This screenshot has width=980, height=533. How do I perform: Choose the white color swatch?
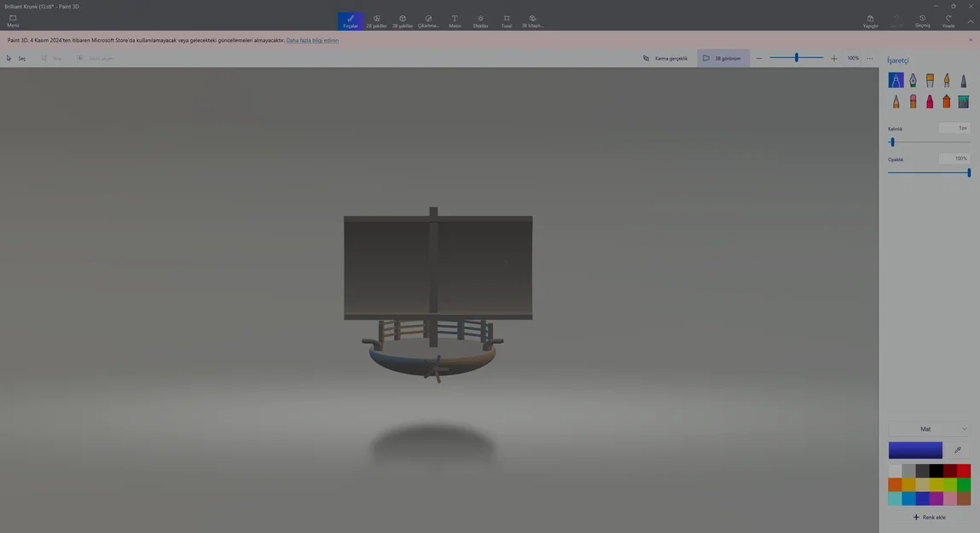(895, 471)
